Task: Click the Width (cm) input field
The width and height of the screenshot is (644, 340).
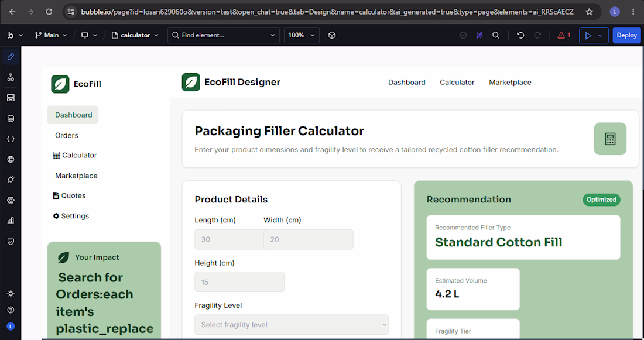Action: point(308,239)
